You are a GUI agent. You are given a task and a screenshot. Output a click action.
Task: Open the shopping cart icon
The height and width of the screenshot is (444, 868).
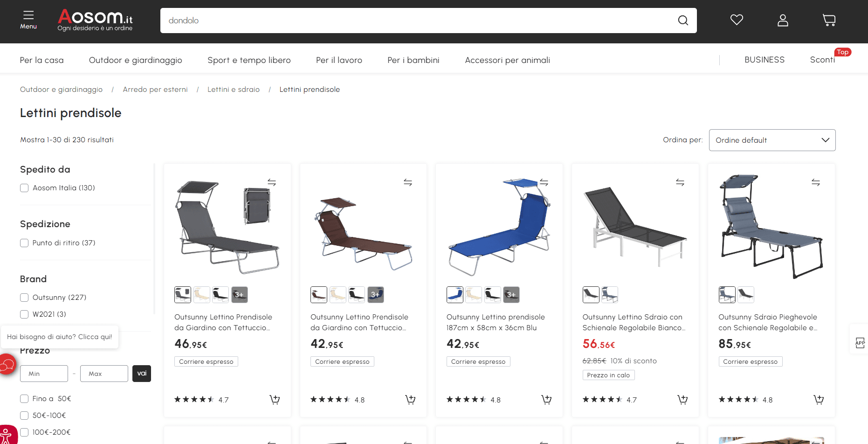829,20
